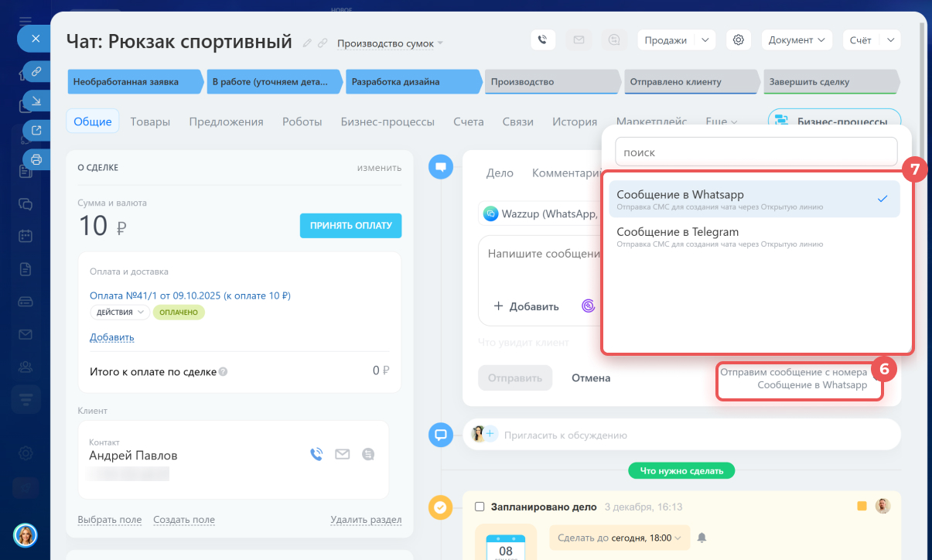Screen dimensions: 932x560
Task: Expand the Сделать до сегодня deadline dropdown
Action: click(619, 538)
